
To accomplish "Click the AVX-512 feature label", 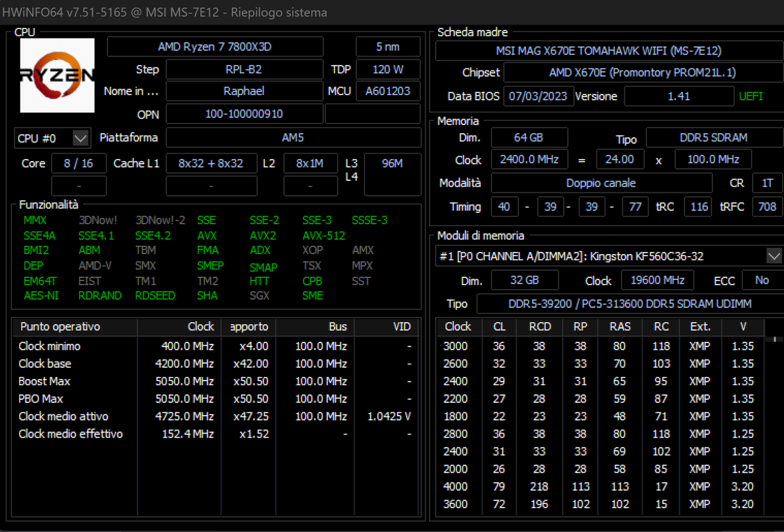I will pyautogui.click(x=323, y=235).
